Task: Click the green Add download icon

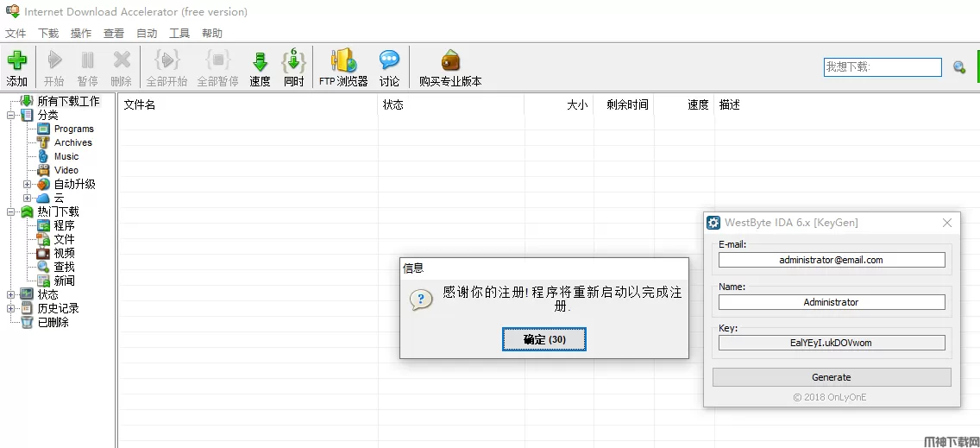Action: (17, 60)
